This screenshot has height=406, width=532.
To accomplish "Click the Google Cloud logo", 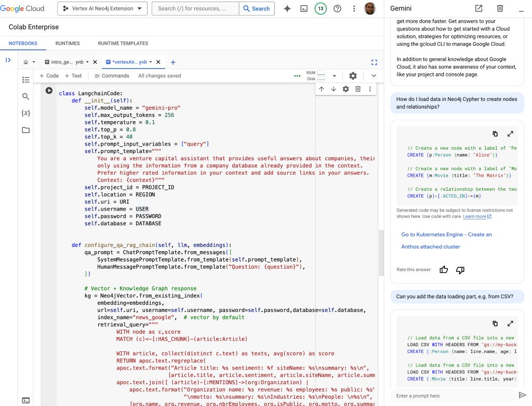I will [x=22, y=8].
